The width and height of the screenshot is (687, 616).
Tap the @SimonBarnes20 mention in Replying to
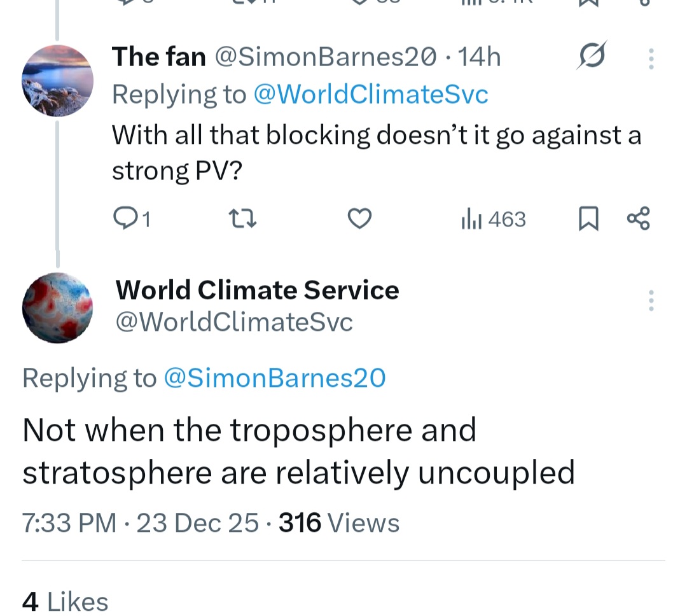(x=275, y=378)
